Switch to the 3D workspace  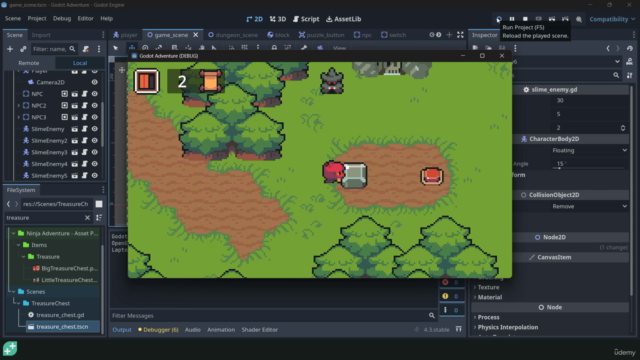pyautogui.click(x=278, y=19)
